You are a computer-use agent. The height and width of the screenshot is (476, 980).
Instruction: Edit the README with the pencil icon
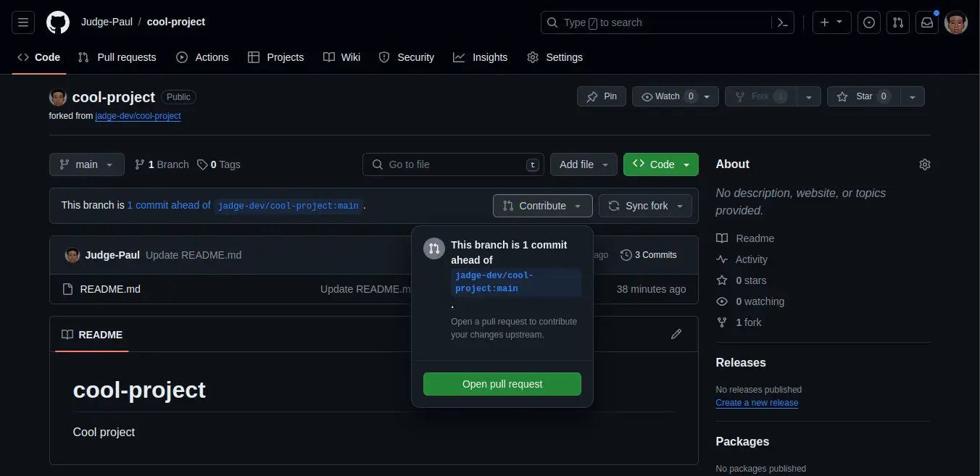[x=676, y=334]
